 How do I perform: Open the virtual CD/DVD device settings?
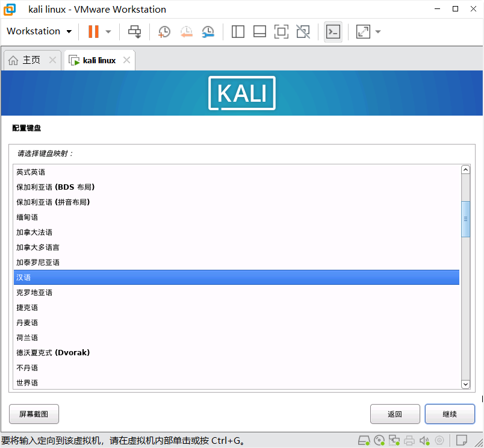pyautogui.click(x=379, y=440)
